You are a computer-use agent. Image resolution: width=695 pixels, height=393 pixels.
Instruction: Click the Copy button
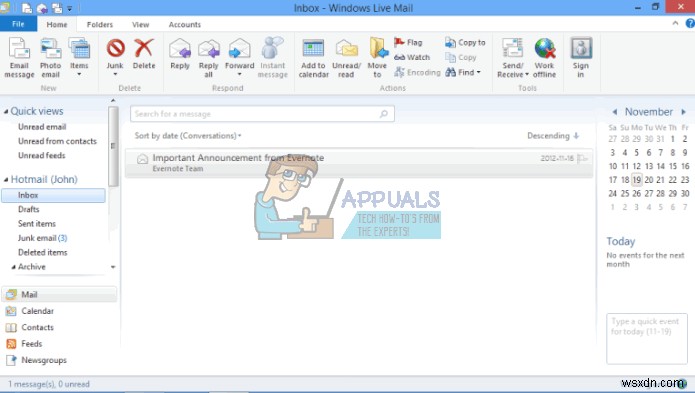click(x=461, y=58)
